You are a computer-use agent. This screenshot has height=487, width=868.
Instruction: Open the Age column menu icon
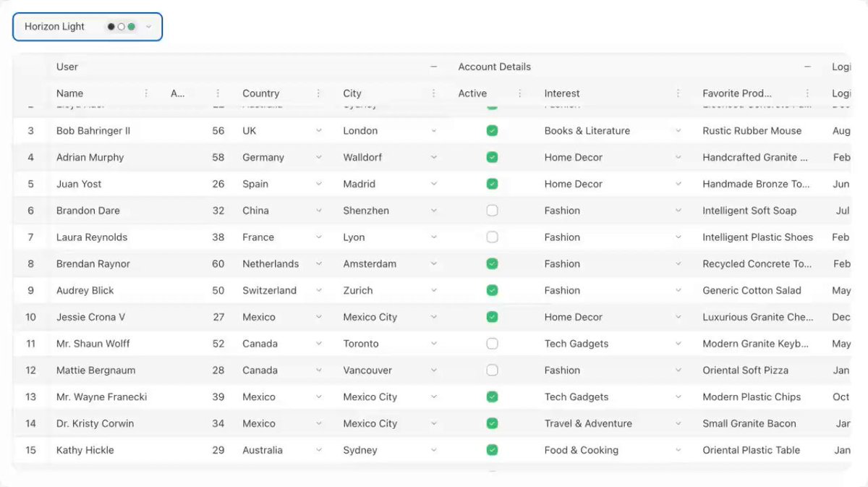[218, 93]
